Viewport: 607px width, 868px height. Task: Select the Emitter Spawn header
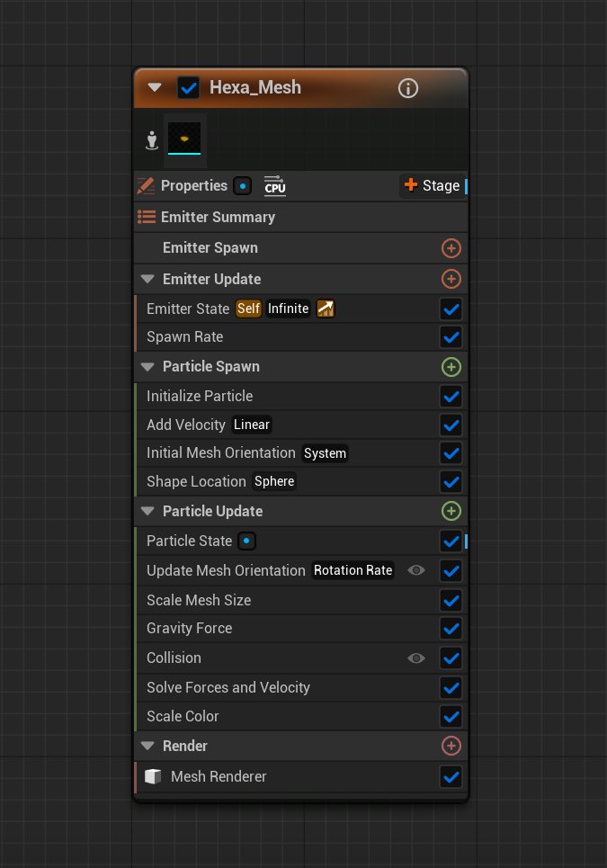(301, 248)
